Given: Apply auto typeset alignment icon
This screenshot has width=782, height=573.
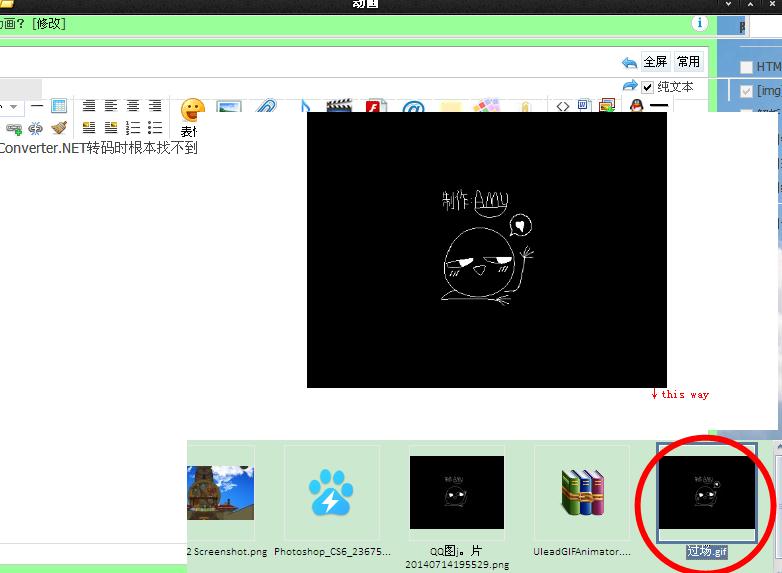Looking at the screenshot, I should pyautogui.click(x=89, y=106).
